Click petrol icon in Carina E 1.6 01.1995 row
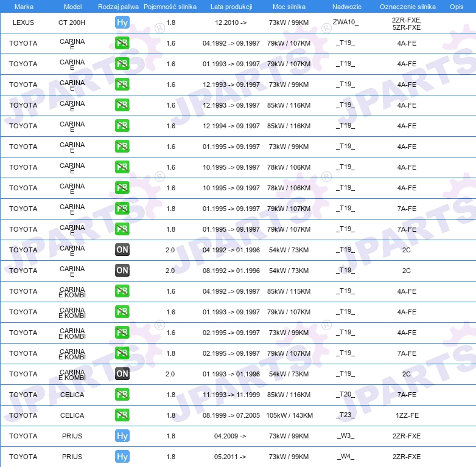This screenshot has height=467, width=476. tap(122, 146)
